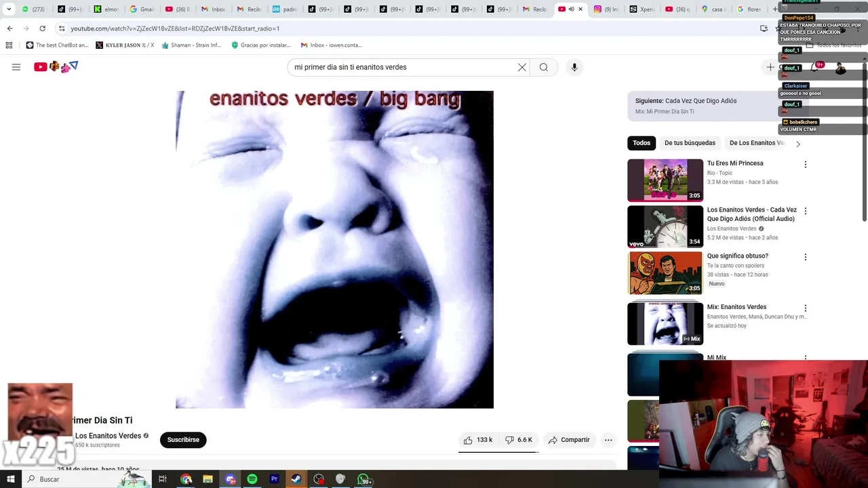
Task: Open Que significa obtuso? thumbnail
Action: tap(665, 273)
